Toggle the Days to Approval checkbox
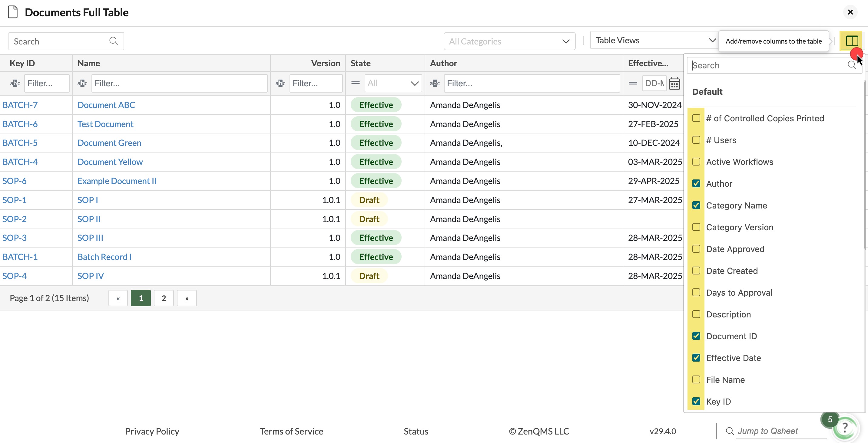868x443 pixels. click(x=696, y=293)
